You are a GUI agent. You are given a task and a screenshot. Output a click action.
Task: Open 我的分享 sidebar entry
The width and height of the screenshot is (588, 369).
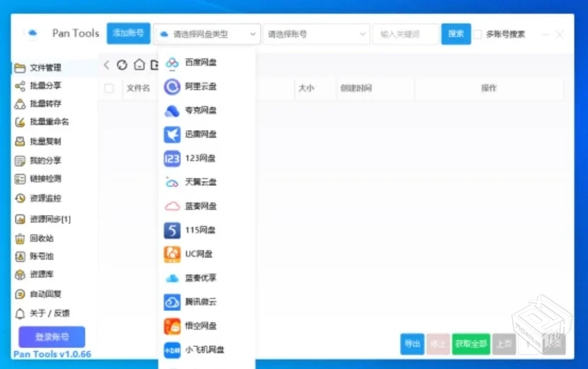(38, 160)
